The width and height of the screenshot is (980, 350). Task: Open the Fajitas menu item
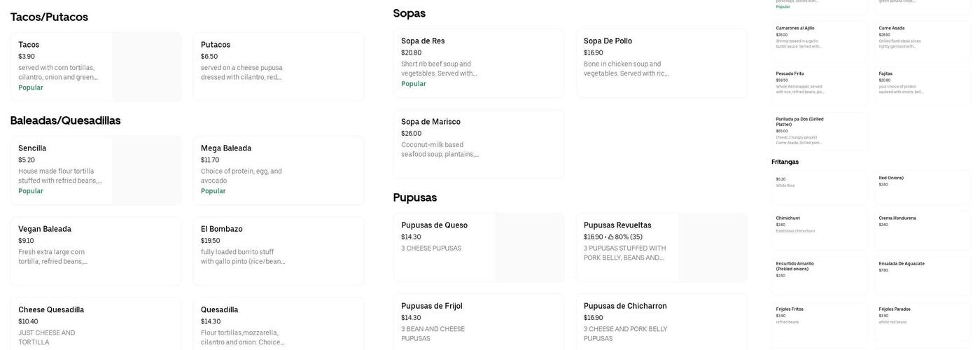coord(923,83)
